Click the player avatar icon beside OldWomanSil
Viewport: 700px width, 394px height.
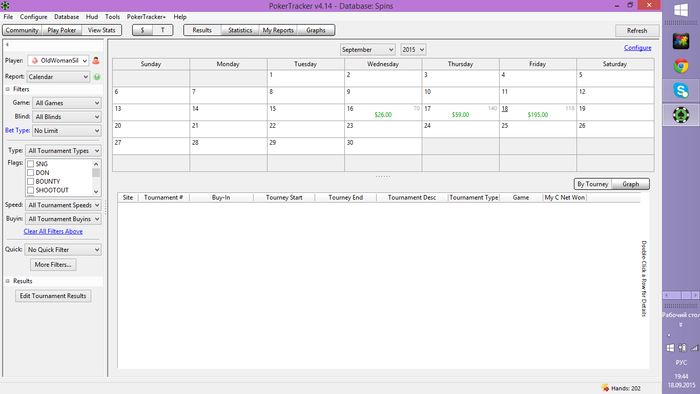[96, 61]
